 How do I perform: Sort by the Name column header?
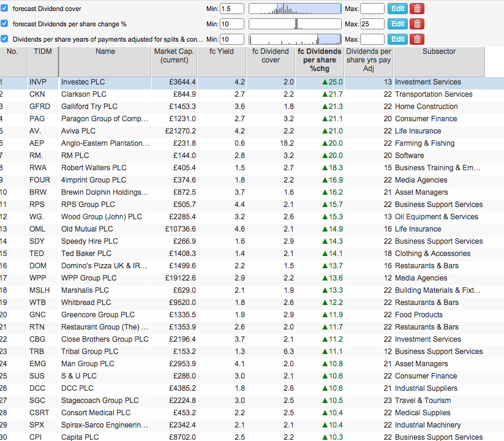pyautogui.click(x=105, y=62)
